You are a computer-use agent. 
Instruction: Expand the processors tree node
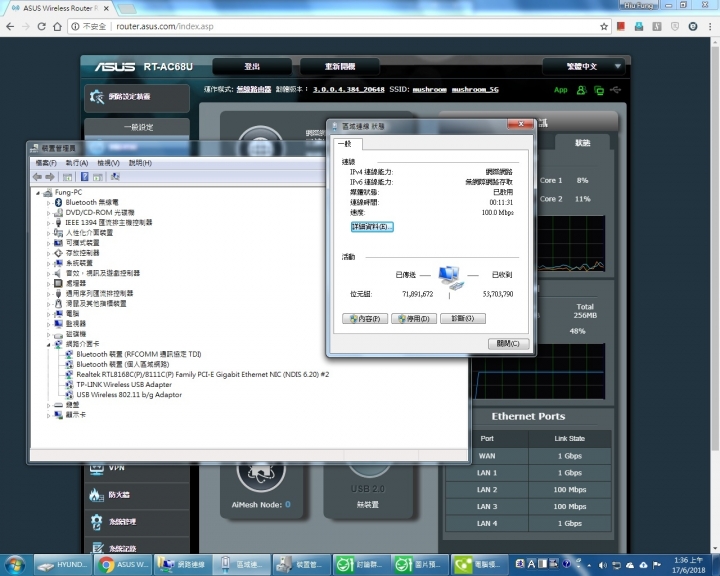pyautogui.click(x=49, y=283)
